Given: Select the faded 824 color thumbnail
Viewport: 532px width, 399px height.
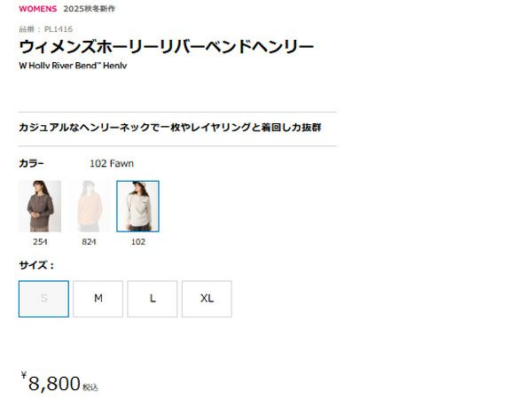Looking at the screenshot, I should 89,207.
